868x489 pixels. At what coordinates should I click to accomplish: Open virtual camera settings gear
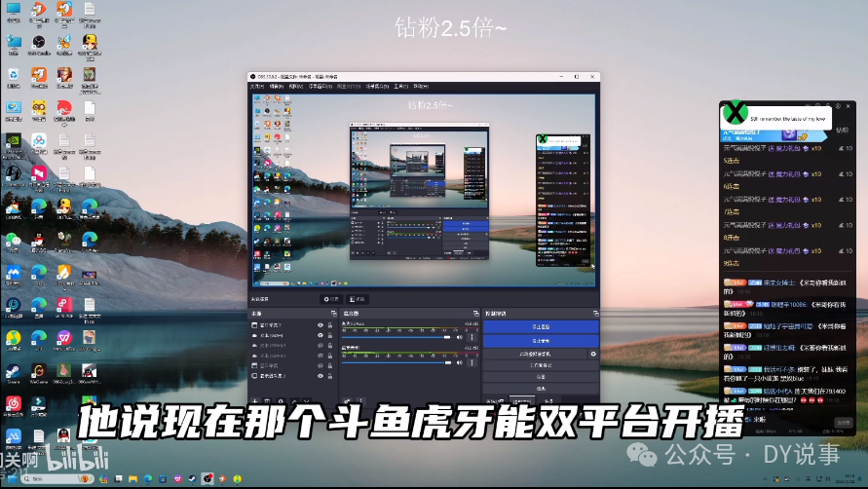coord(593,354)
